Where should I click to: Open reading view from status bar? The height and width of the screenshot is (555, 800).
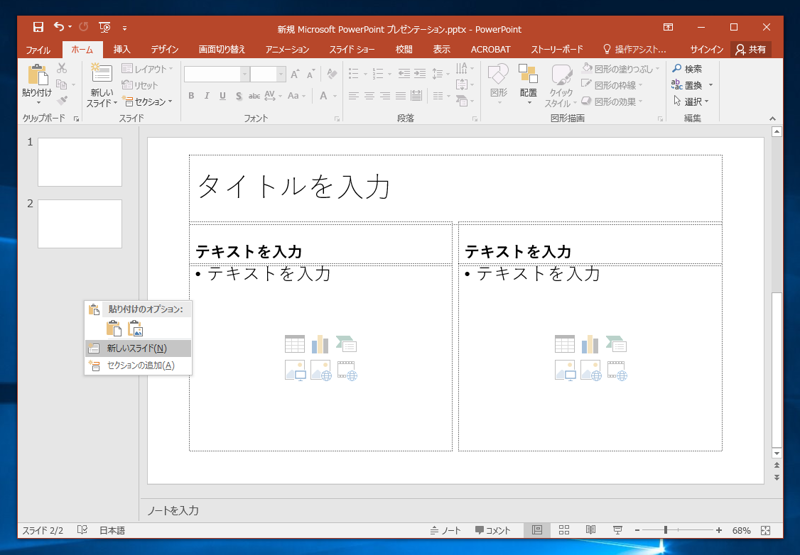[590, 530]
